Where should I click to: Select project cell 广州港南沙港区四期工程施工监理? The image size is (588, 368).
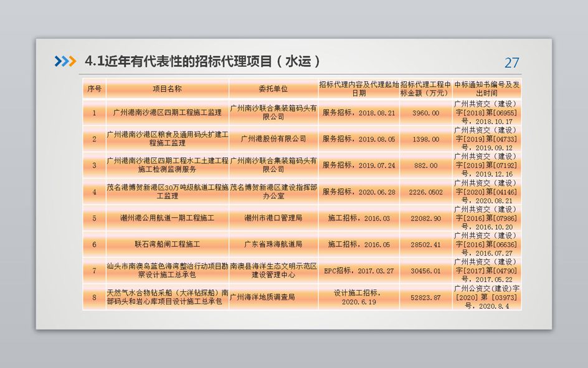[167, 113]
